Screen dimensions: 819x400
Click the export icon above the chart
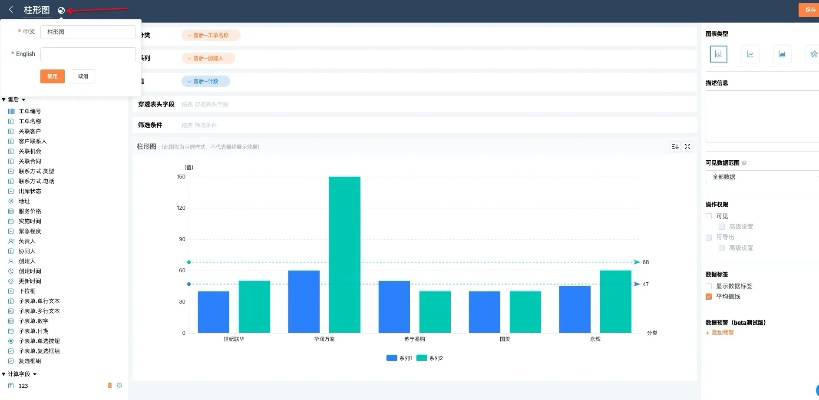point(675,147)
